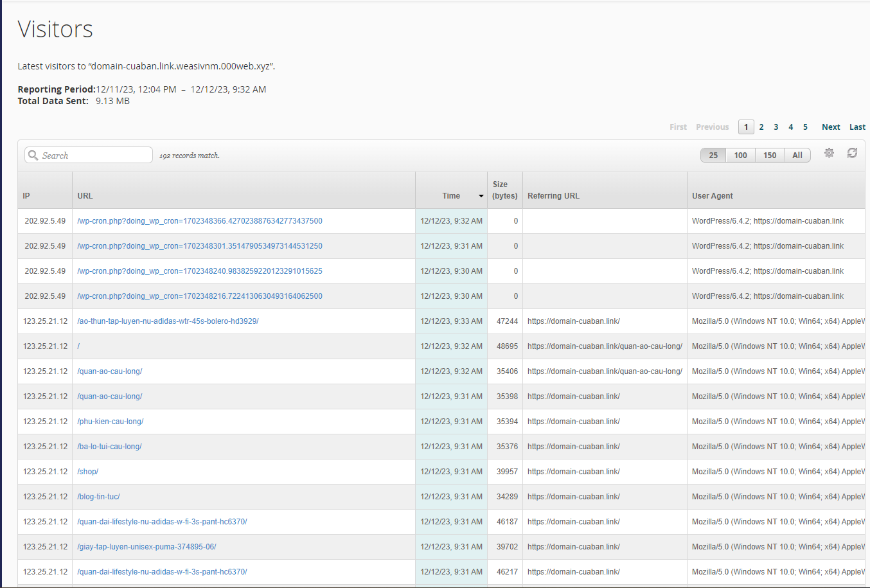Click the User Agent in the /phu-kien-cau-long/ row

point(778,422)
